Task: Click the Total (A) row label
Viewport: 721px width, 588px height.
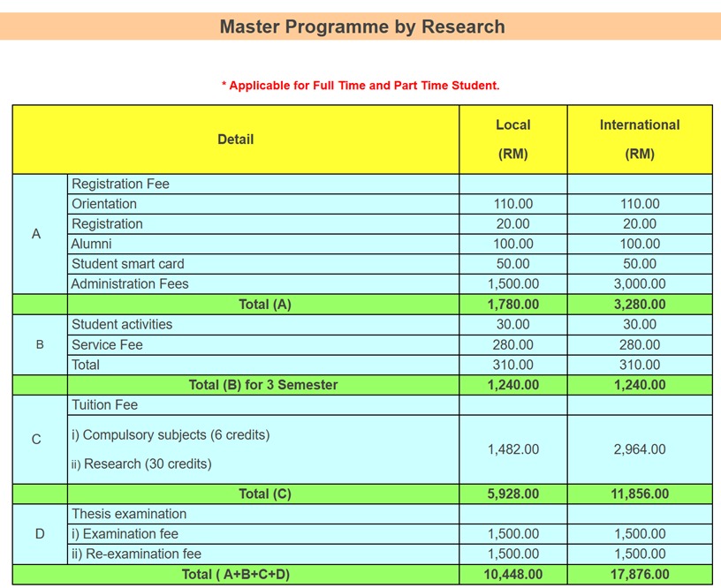Action: click(264, 305)
